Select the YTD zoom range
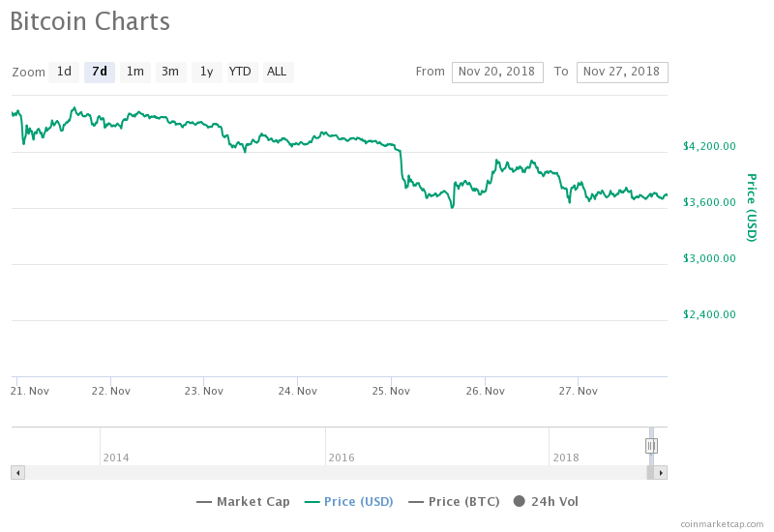 point(240,72)
